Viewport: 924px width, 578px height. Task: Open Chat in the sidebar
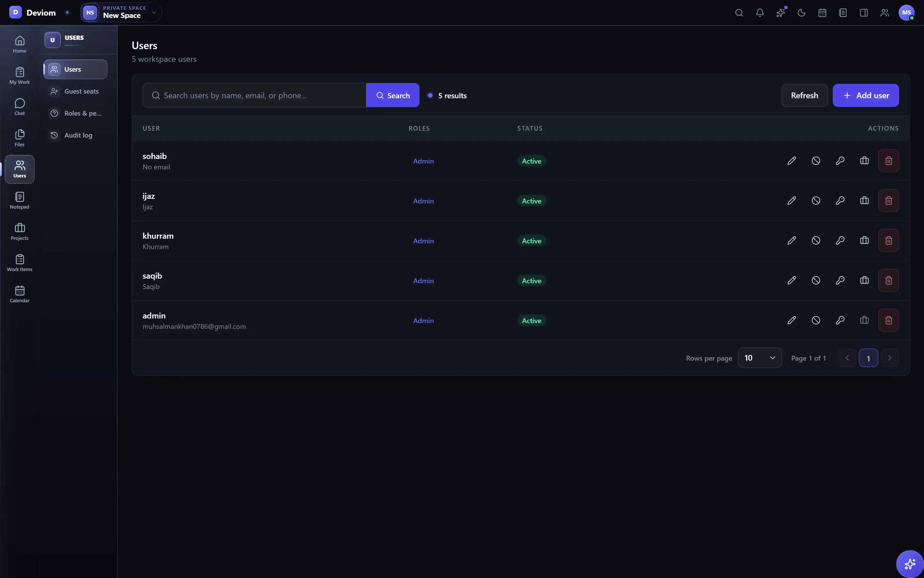click(x=19, y=107)
